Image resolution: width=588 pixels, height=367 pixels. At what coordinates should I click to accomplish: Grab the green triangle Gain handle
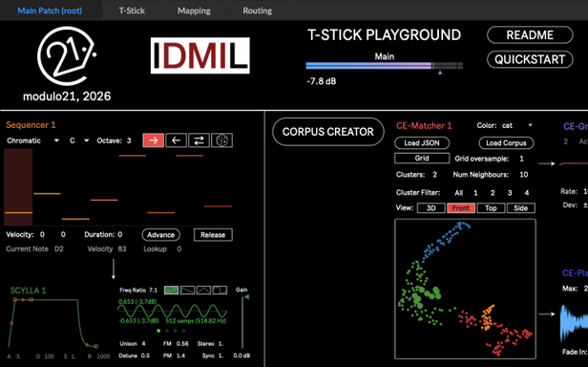[x=246, y=297]
